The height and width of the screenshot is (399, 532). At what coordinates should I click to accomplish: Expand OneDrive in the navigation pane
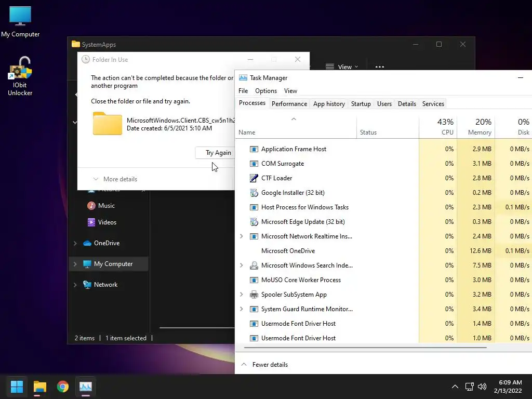(75, 243)
